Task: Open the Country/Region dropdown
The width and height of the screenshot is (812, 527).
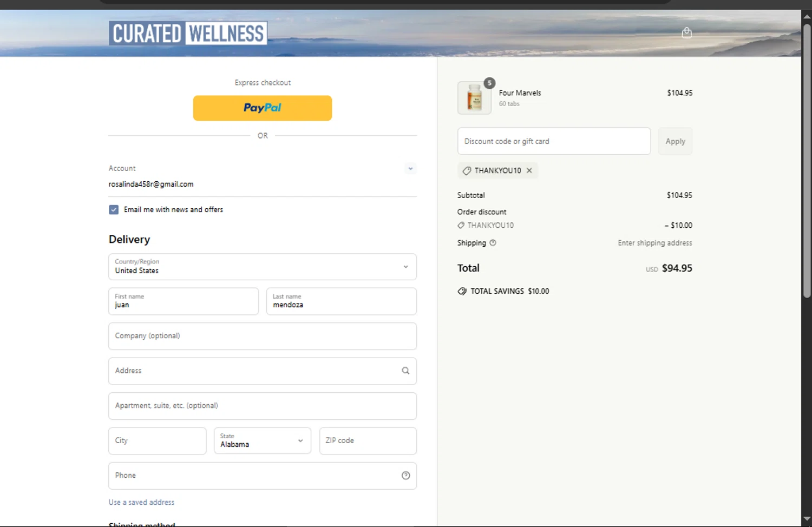Action: coord(263,267)
